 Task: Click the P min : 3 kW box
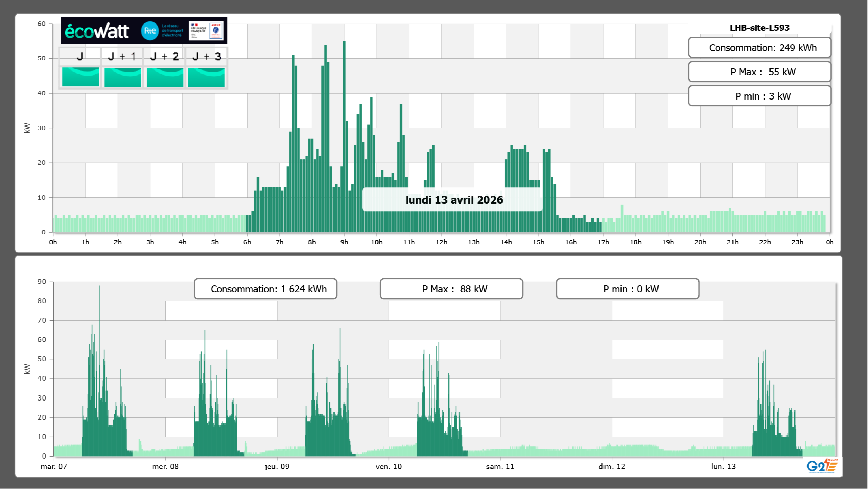tap(759, 96)
